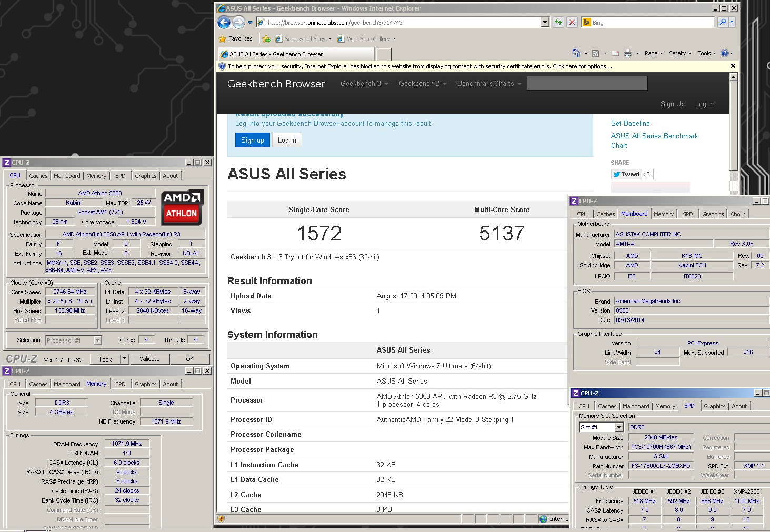The image size is (770, 532).
Task: Open the Geekbench 2 menu
Action: coord(423,83)
